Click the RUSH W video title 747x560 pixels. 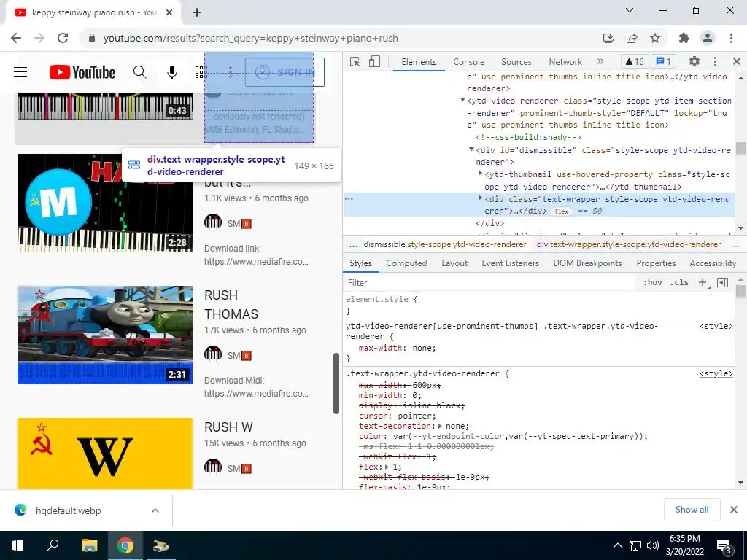[228, 427]
